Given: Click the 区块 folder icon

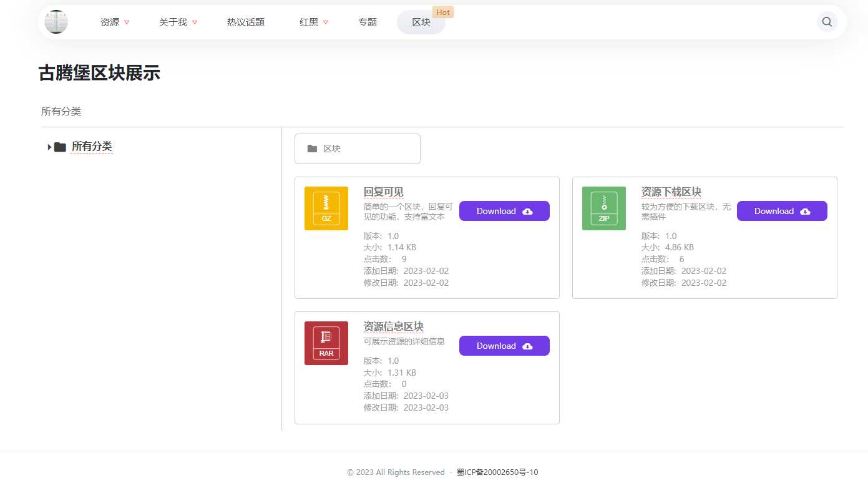Looking at the screenshot, I should coord(312,149).
